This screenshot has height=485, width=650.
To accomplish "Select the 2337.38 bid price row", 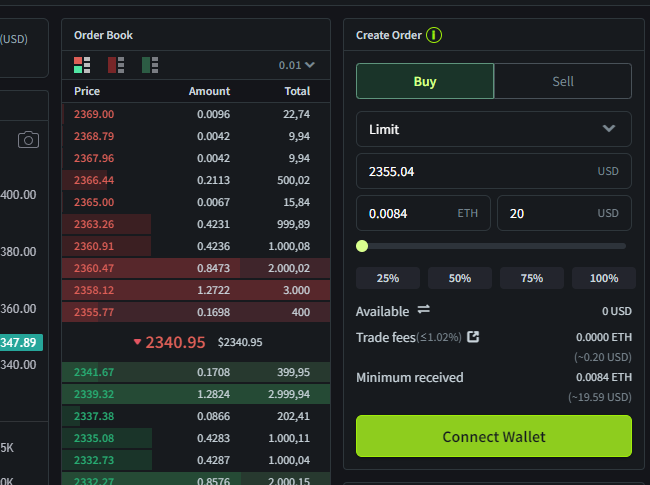I will pyautogui.click(x=196, y=416).
